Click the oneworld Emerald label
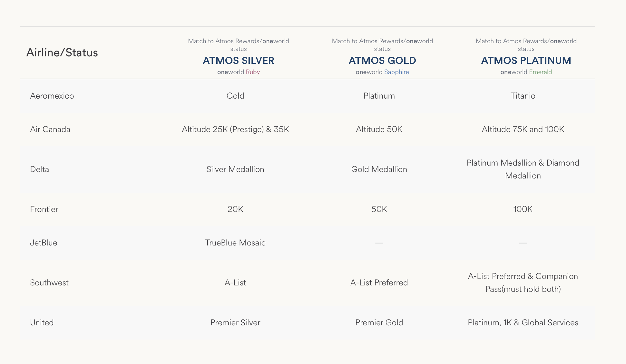This screenshot has height=364, width=626. (526, 72)
